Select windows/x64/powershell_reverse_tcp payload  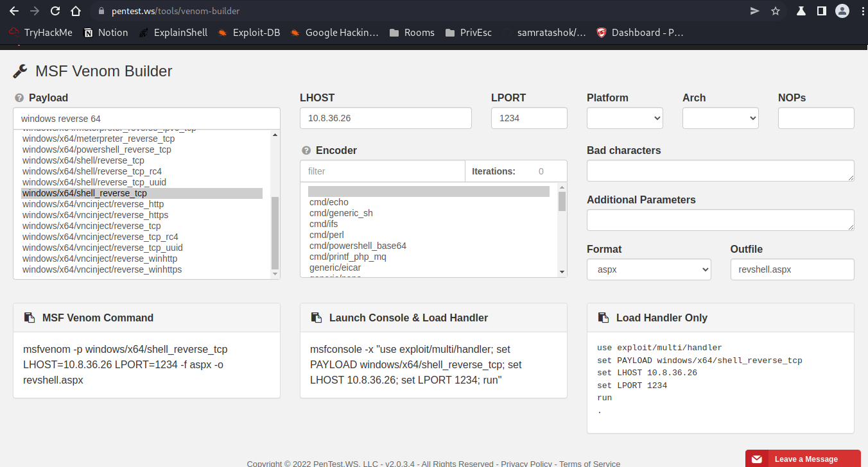pos(142,149)
